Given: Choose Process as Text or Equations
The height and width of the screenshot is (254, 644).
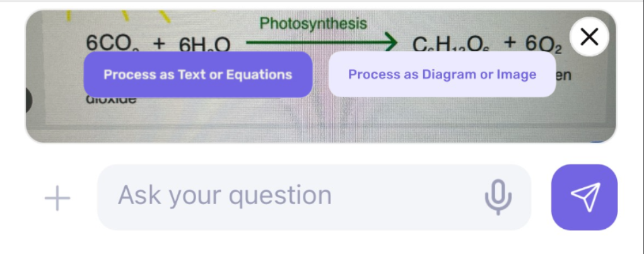Looking at the screenshot, I should pyautogui.click(x=197, y=74).
